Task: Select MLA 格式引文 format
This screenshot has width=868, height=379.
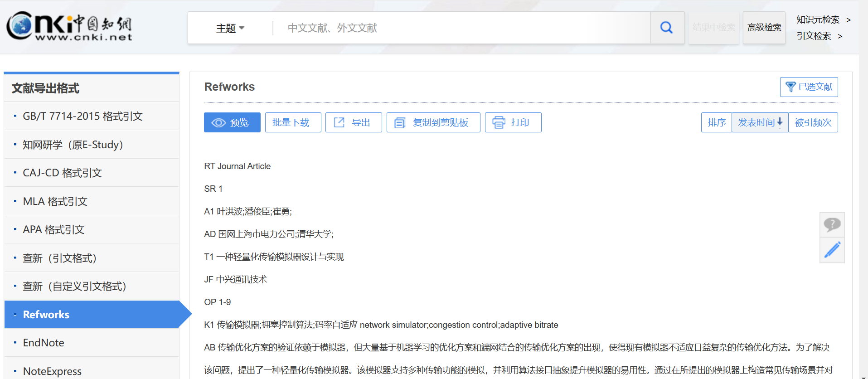Action: 92,201
